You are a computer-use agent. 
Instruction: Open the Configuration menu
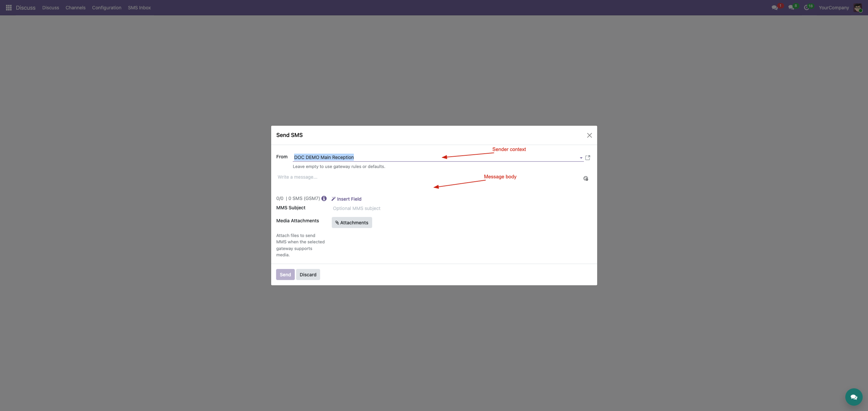[107, 8]
